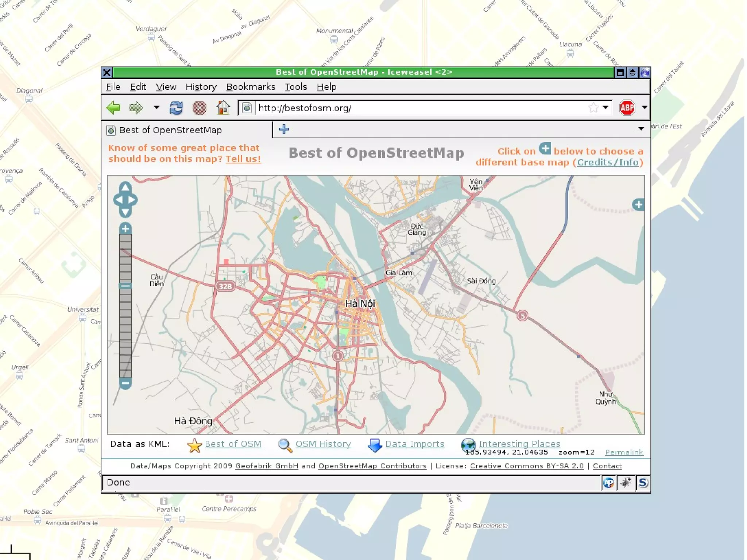Click the red Stop loading icon
This screenshot has width=747, height=560.
tap(199, 108)
